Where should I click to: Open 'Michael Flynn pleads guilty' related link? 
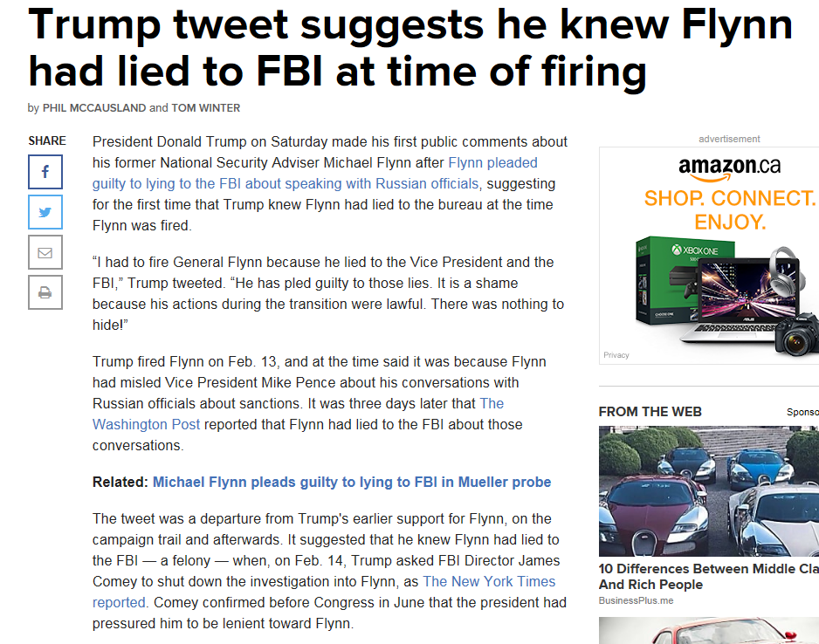[x=352, y=482]
